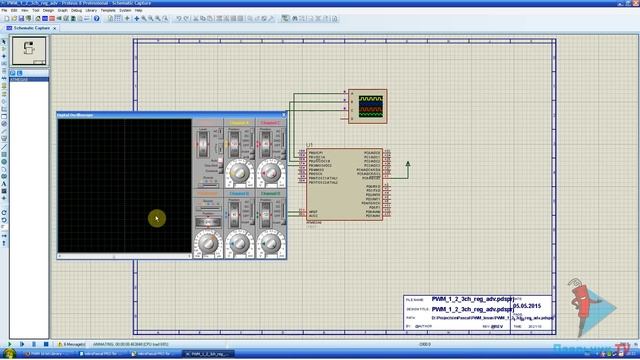Click the rotate clockwise icon
The height and width of the screenshot is (360, 640).
tap(4, 212)
